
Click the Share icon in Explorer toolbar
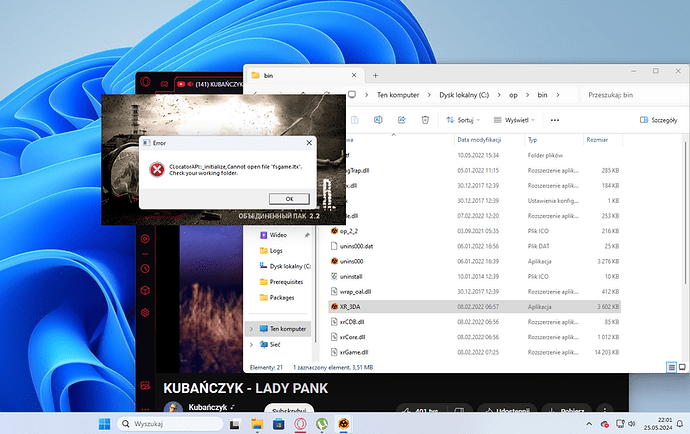(x=401, y=119)
